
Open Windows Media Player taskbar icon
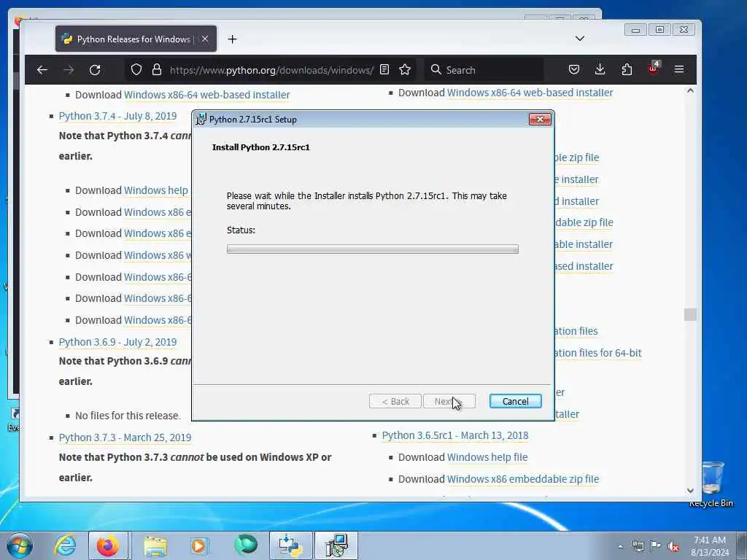coord(198,545)
